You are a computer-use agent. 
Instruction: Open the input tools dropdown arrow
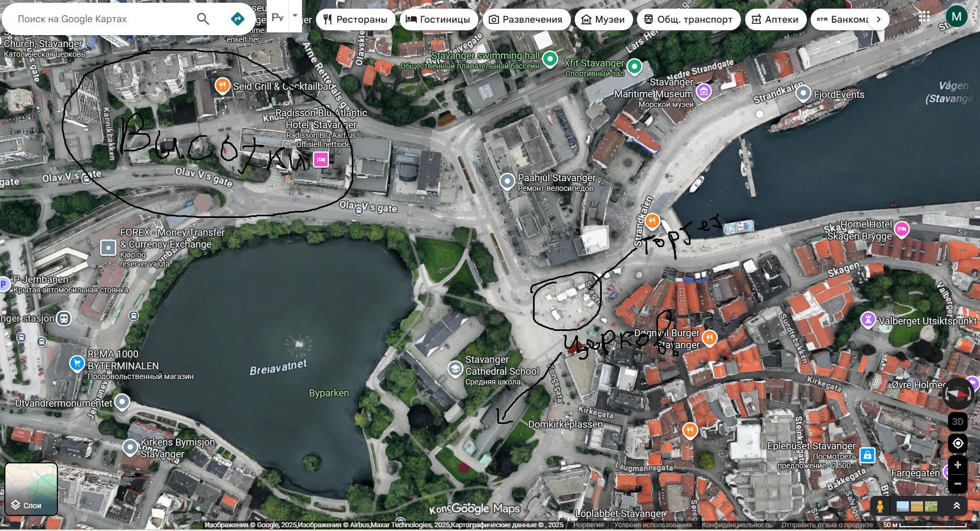point(295,16)
